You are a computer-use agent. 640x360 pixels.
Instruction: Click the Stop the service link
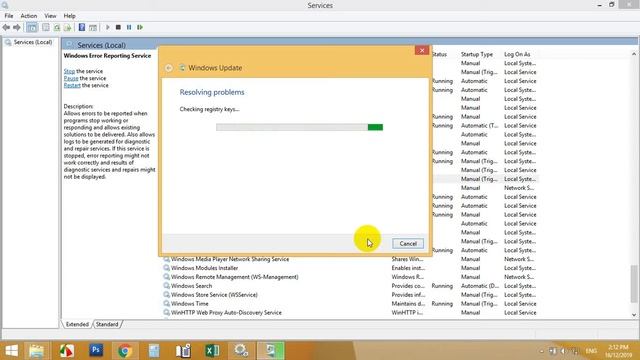(x=69, y=71)
